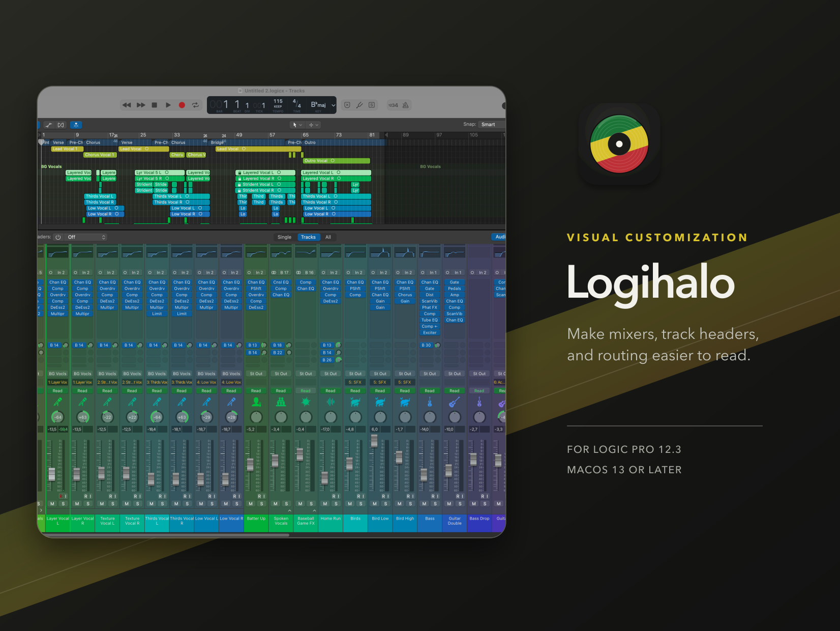Viewport: 840px width, 631px height.
Task: Open the St Out output slot on Birds
Action: 355,374
